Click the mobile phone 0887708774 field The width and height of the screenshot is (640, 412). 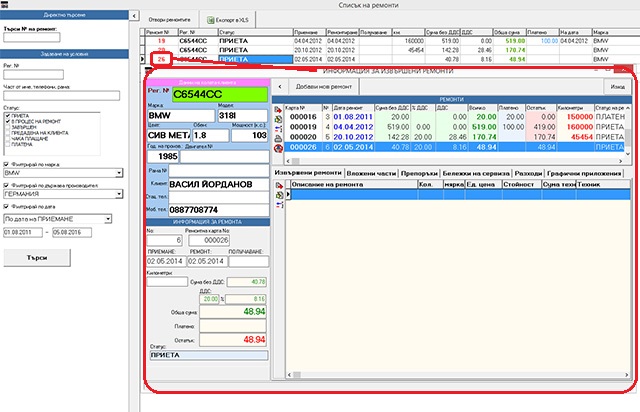coord(219,210)
